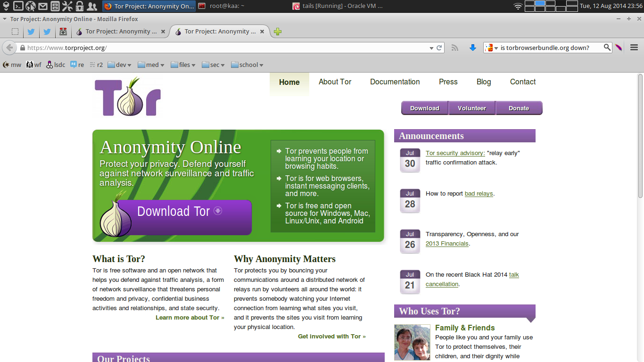This screenshot has width=644, height=362.
Task: Switch to the tails Oracle VM taskbar window
Action: click(x=338, y=6)
